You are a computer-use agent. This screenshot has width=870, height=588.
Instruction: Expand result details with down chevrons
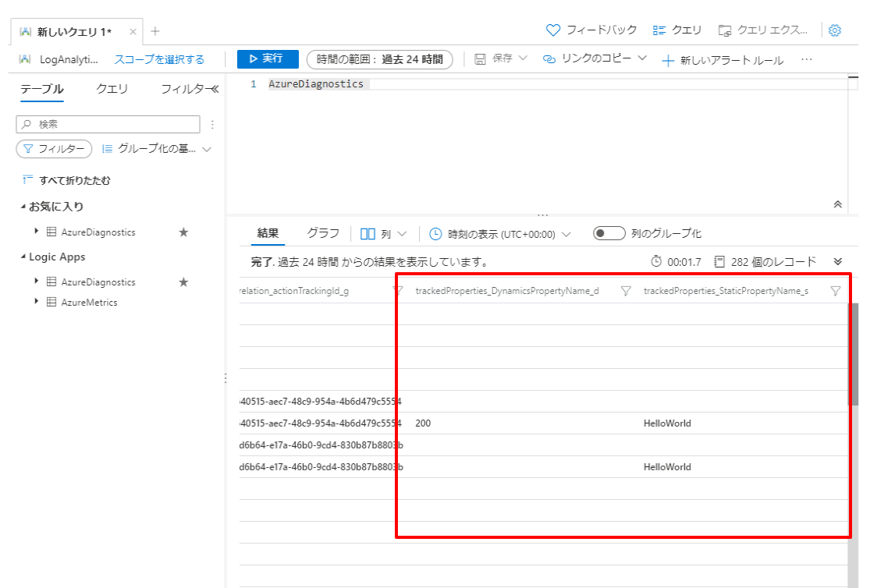[x=838, y=261]
